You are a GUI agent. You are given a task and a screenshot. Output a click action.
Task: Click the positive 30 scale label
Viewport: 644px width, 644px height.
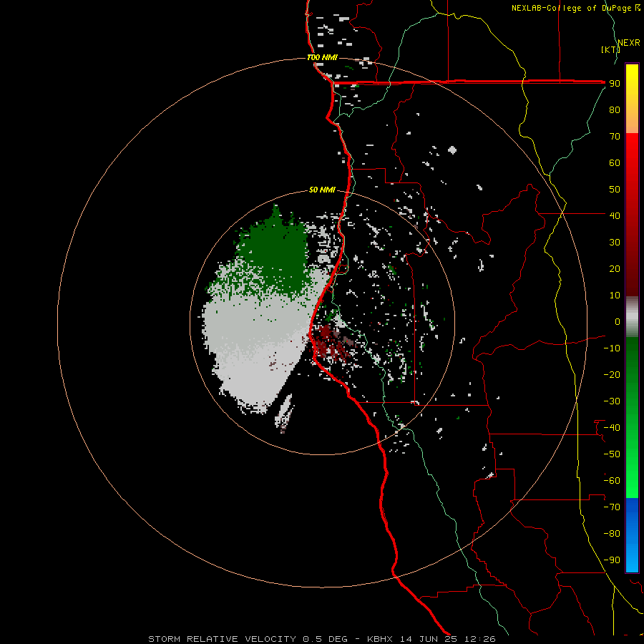pyautogui.click(x=615, y=243)
